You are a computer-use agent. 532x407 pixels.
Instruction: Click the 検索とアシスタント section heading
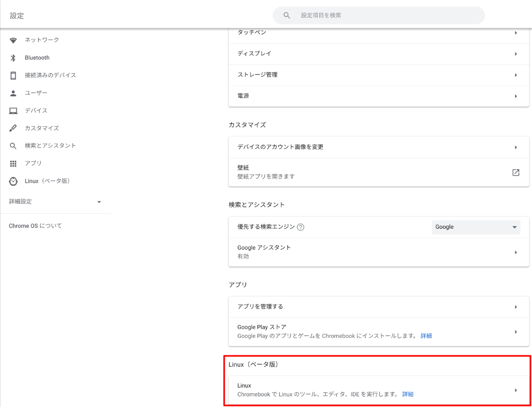[x=257, y=204]
